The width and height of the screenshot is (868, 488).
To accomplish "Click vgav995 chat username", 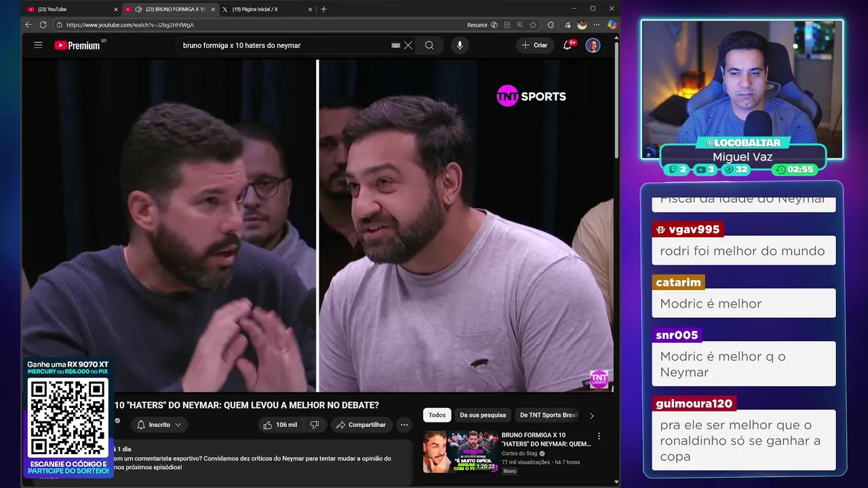I will [x=688, y=229].
